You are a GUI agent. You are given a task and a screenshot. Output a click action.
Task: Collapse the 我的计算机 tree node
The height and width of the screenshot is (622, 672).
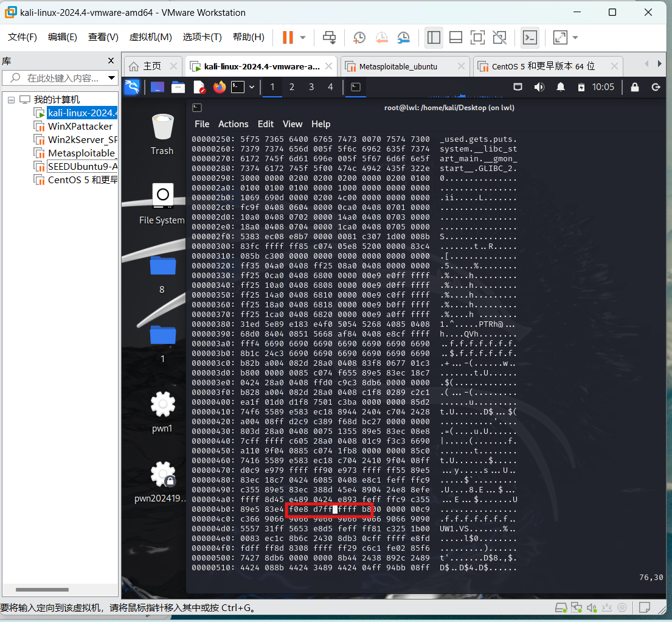(x=11, y=100)
